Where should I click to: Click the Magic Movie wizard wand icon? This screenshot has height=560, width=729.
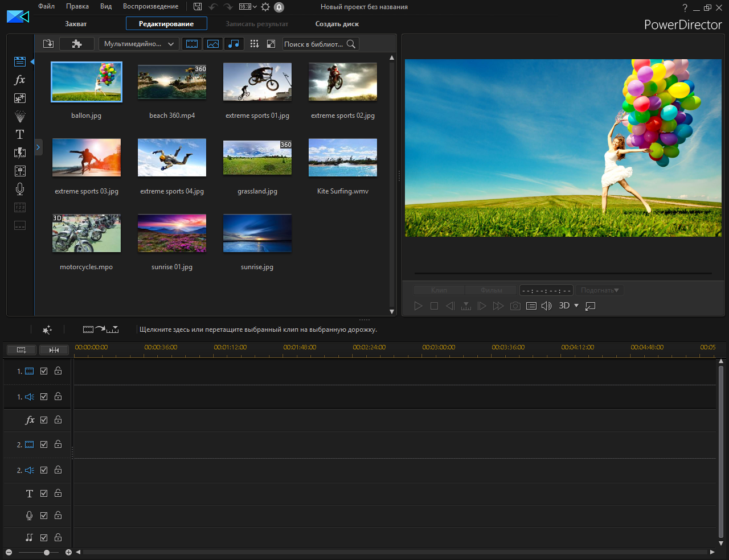(47, 330)
